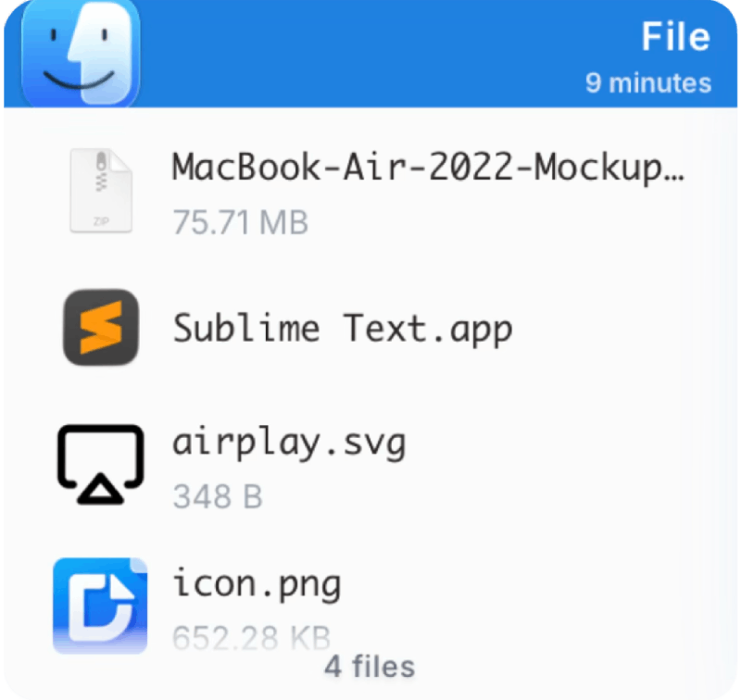Click the 652.28 KB size label
Image resolution: width=741 pixels, height=700 pixels.
[x=251, y=638]
